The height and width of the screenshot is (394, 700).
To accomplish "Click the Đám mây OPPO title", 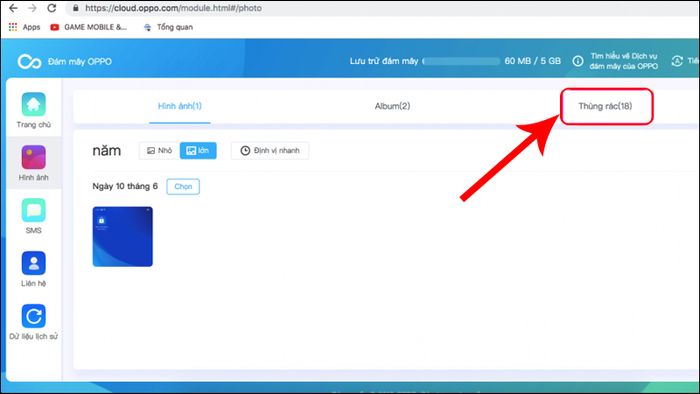I will point(80,62).
